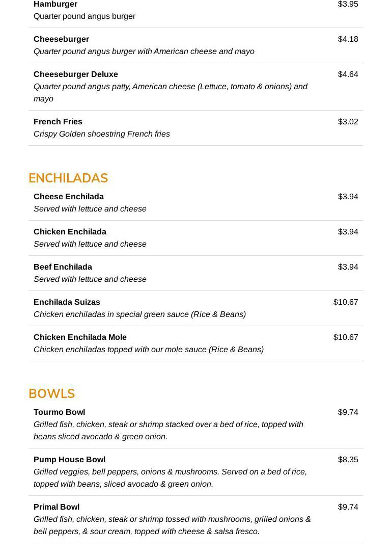Select the Cheese Enchilada item
Viewport: 392px width, 556px height.
(69, 197)
